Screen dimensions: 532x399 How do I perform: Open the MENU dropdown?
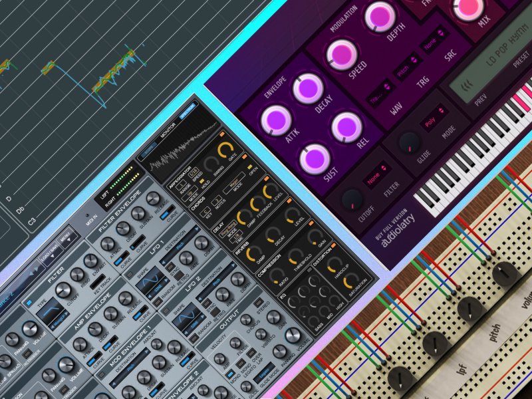click(68, 237)
